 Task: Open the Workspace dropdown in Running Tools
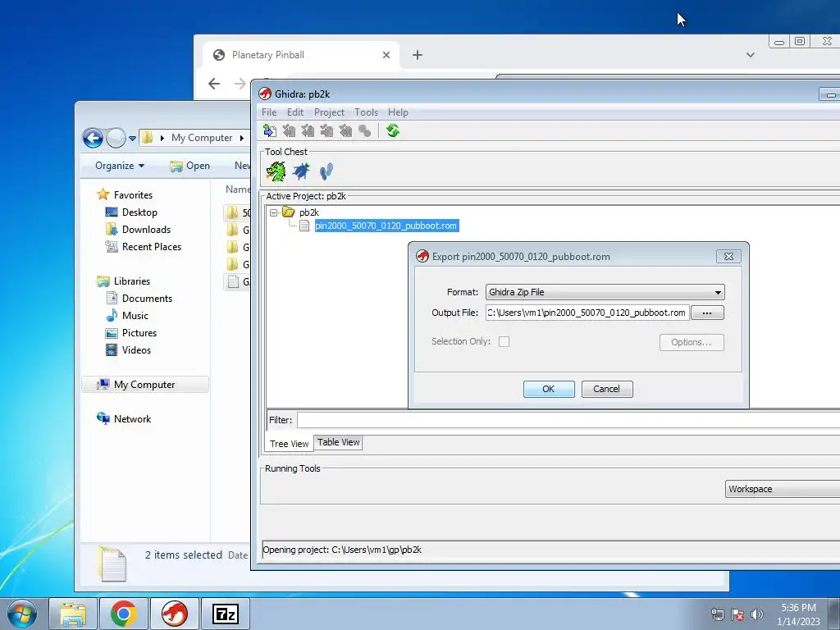coord(782,489)
